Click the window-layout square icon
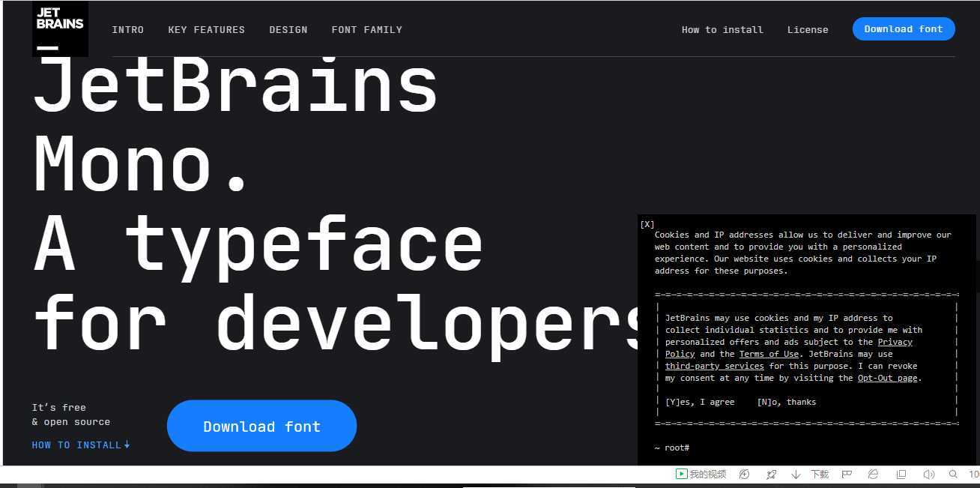 pos(901,475)
